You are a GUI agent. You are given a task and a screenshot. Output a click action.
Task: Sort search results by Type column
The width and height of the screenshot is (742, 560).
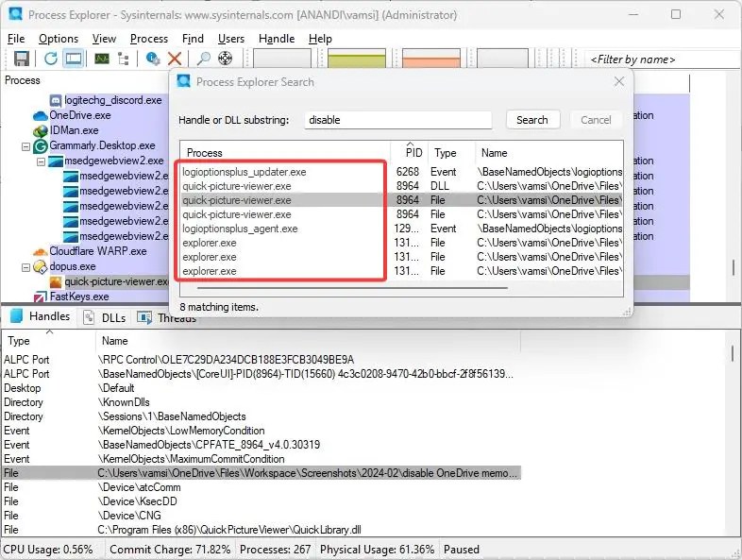451,152
